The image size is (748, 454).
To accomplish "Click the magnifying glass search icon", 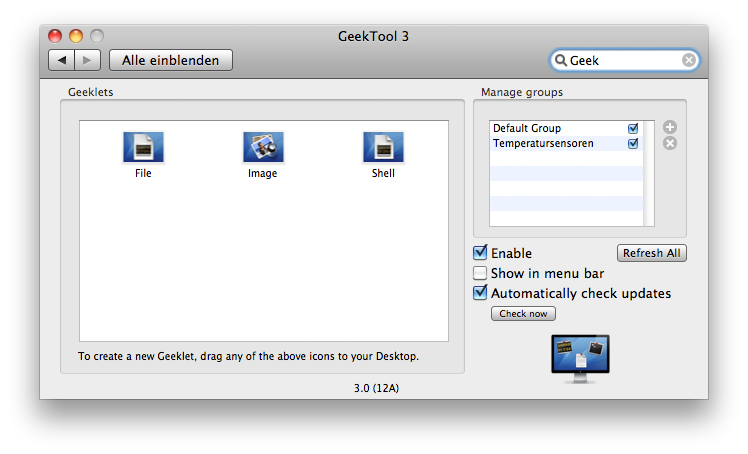I will [x=561, y=60].
